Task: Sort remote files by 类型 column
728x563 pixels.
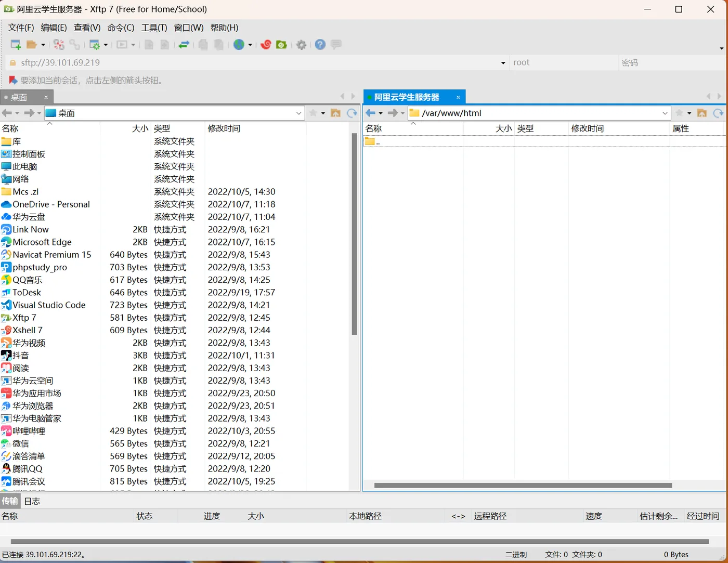Action: [x=541, y=128]
